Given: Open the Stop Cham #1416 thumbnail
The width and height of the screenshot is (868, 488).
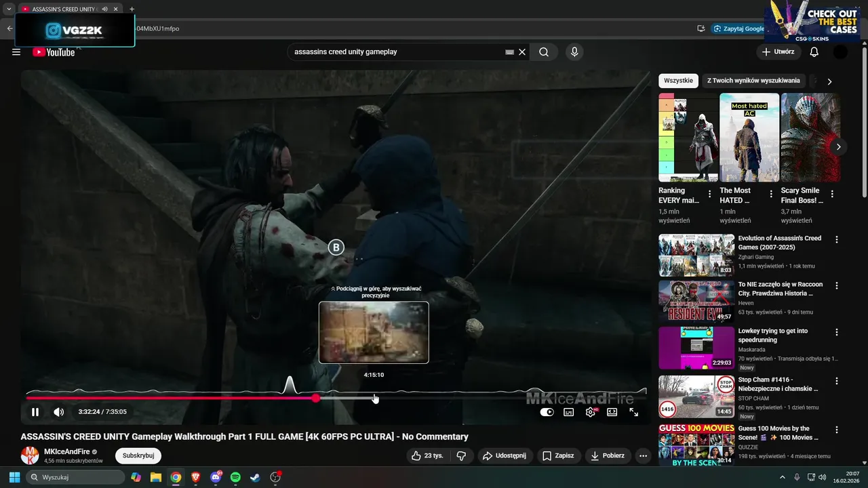Looking at the screenshot, I should point(696,396).
